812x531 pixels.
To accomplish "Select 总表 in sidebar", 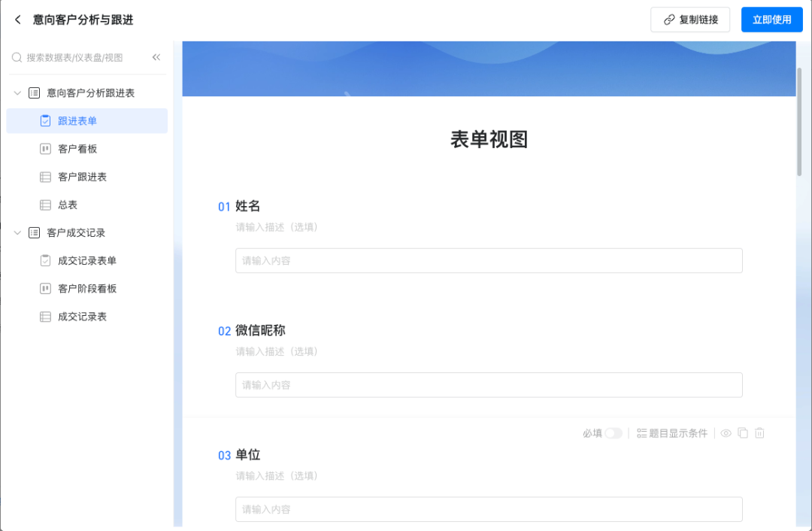I will coord(68,205).
